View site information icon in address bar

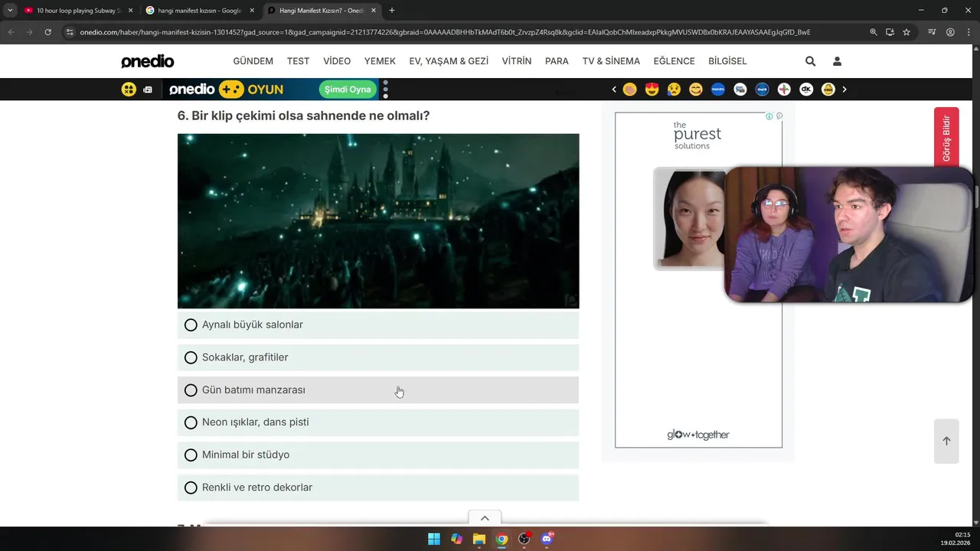(70, 32)
